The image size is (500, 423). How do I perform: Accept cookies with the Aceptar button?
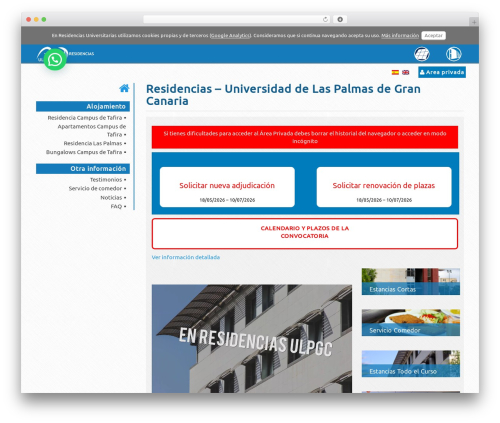(433, 35)
